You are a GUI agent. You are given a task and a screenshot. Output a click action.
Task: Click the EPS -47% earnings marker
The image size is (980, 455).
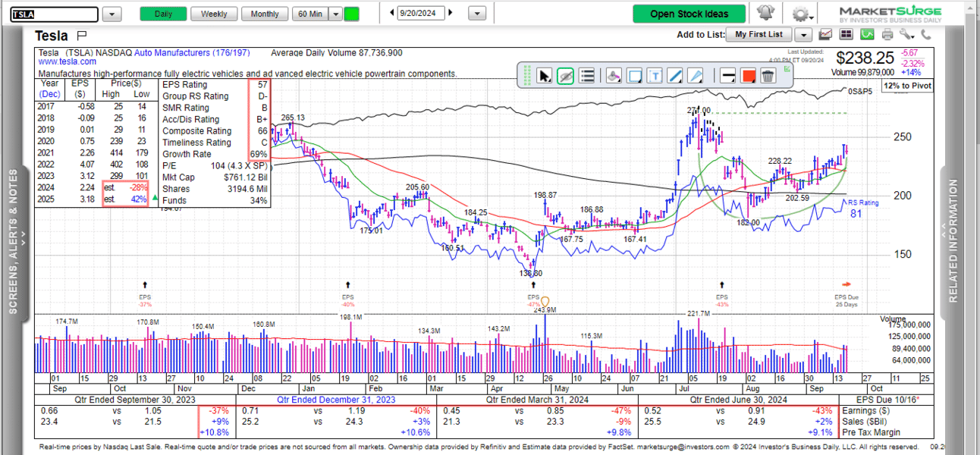[533, 293]
